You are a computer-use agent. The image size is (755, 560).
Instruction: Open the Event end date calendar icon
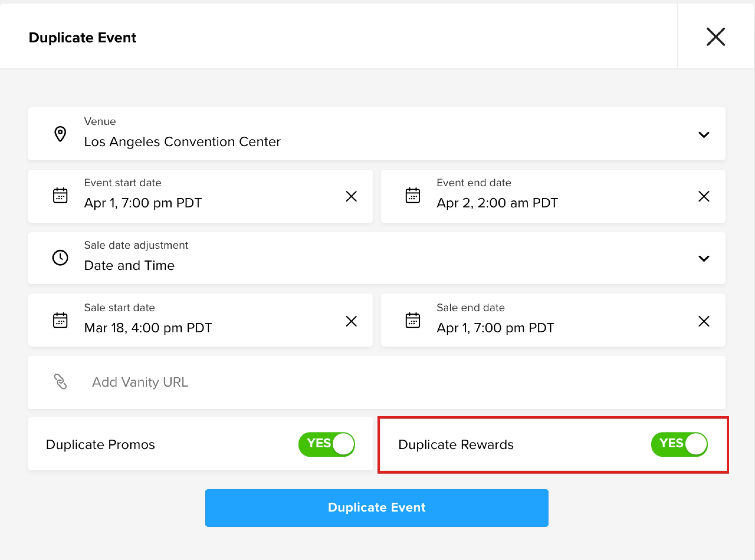(x=413, y=196)
